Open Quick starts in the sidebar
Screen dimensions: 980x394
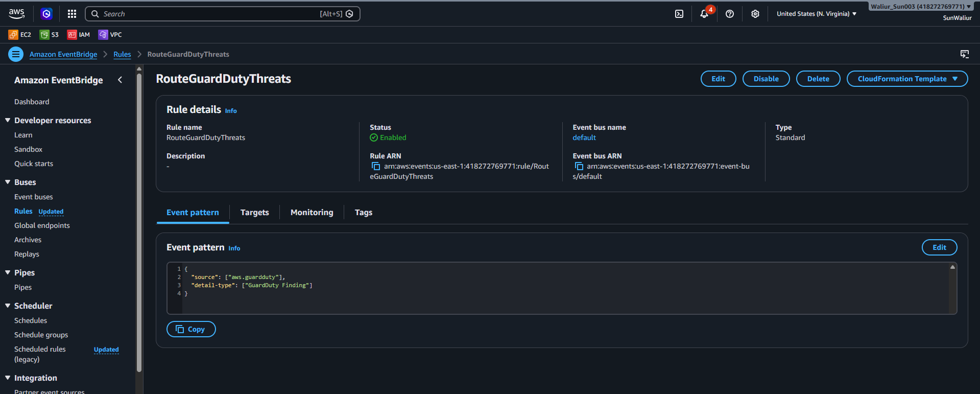(x=34, y=164)
